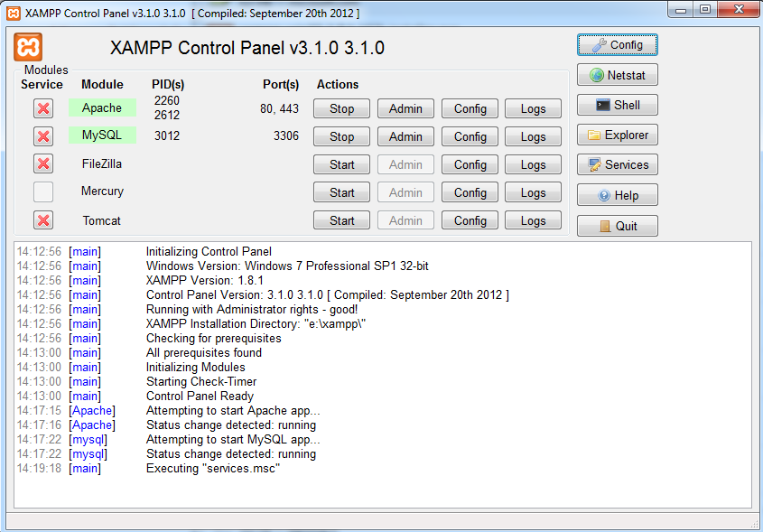Click log line 'Initializing Control Panel'

point(209,252)
